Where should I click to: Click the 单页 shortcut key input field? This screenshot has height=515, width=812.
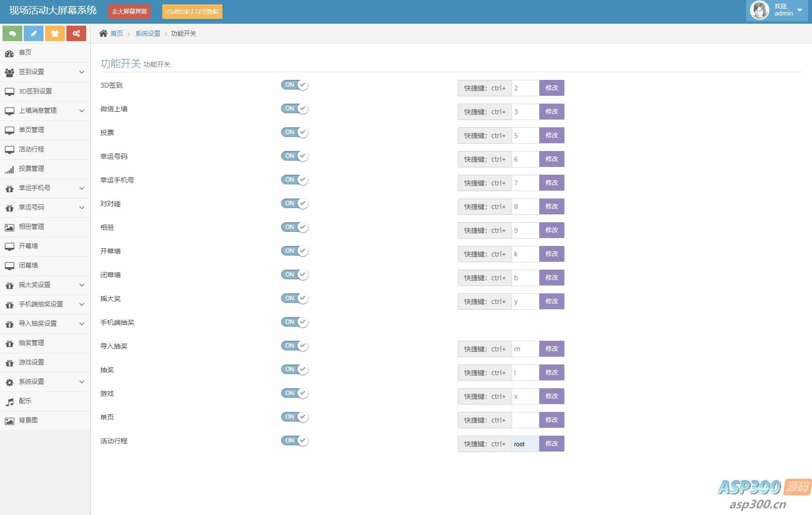[525, 420]
